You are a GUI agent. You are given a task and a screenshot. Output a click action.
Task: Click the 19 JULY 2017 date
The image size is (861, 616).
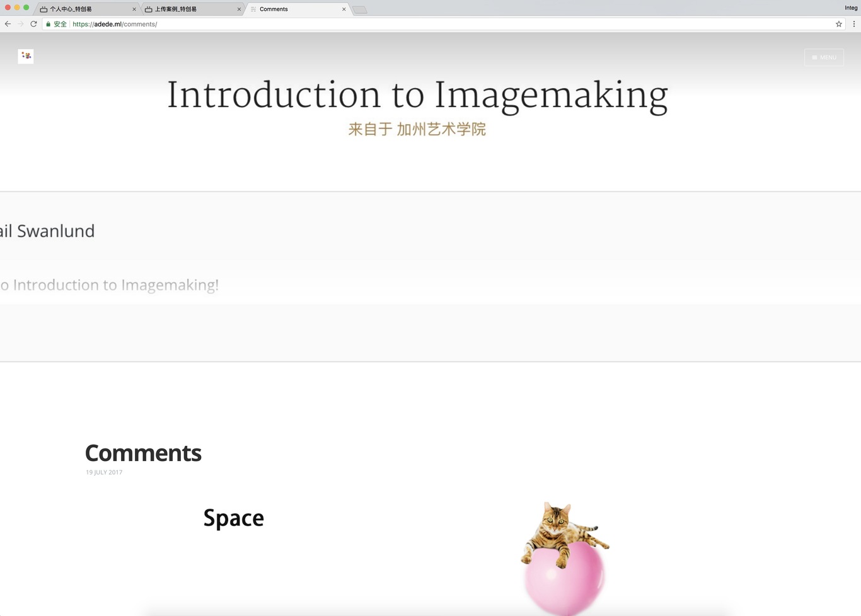[x=104, y=472]
